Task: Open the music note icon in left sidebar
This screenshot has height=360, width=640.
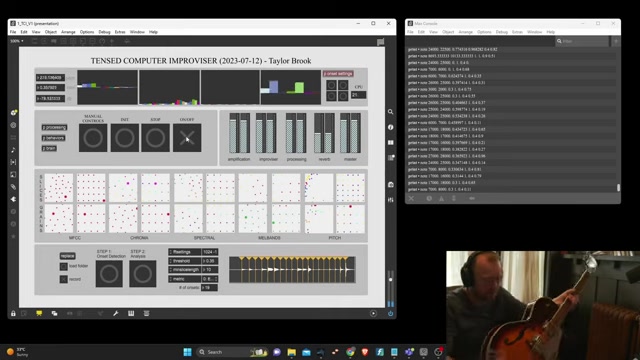Action: tap(13, 150)
